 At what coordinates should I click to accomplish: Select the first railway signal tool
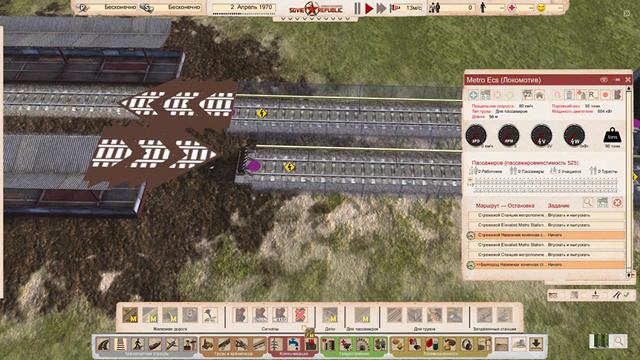tap(240, 315)
